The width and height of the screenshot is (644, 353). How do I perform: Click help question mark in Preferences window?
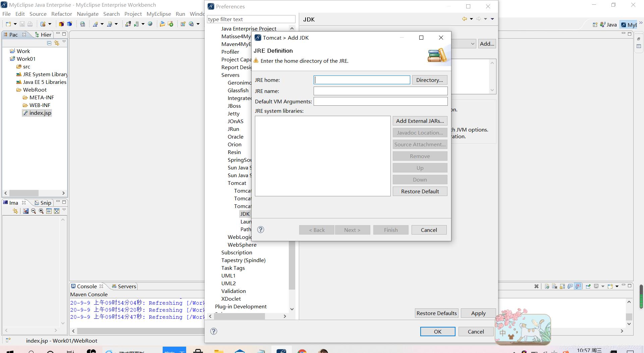coord(214,331)
